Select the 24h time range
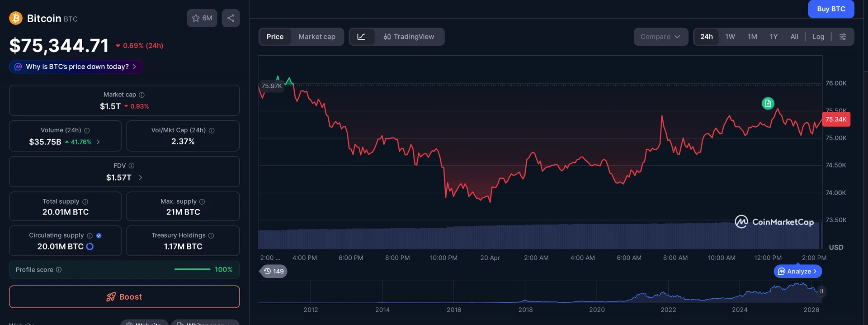Image resolution: width=868 pixels, height=325 pixels. coord(707,37)
